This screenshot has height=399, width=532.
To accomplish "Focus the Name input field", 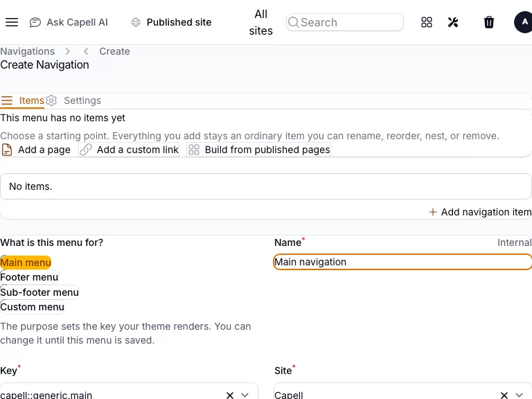I will [x=402, y=262].
